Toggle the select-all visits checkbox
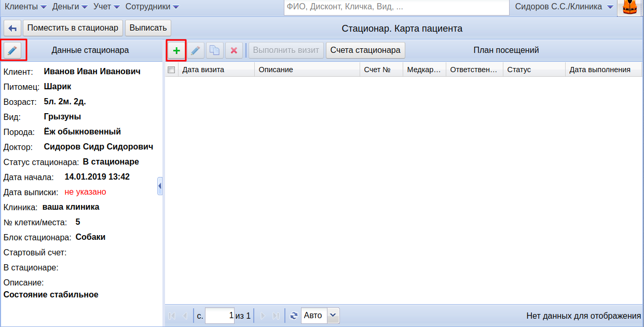This screenshot has height=327, width=644. coord(171,70)
